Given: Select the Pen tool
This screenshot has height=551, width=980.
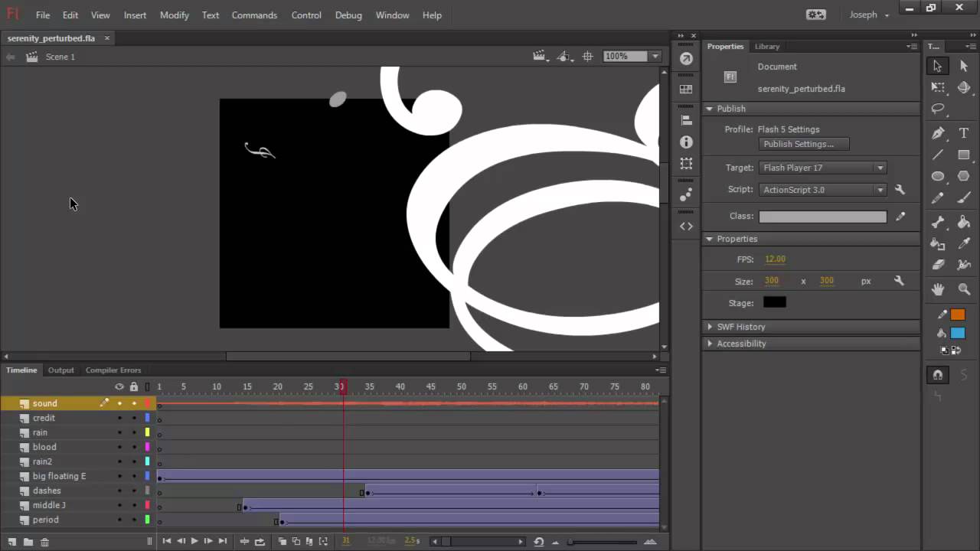Looking at the screenshot, I should pyautogui.click(x=938, y=133).
